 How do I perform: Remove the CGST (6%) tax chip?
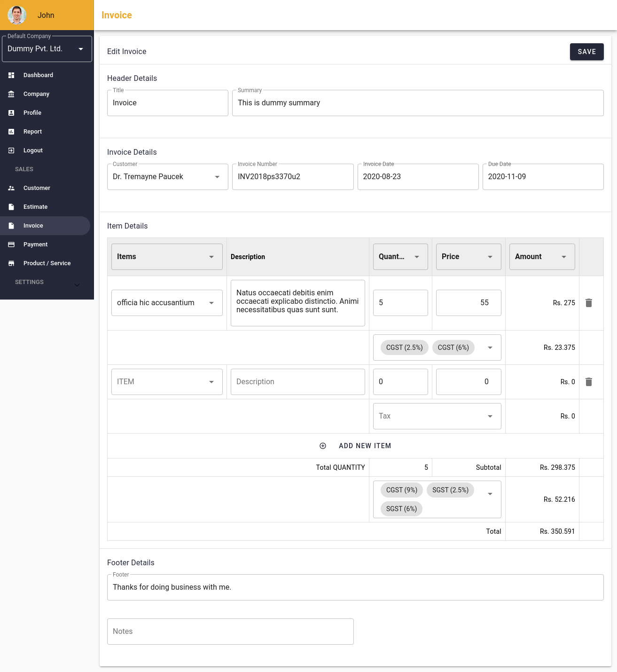pos(453,347)
